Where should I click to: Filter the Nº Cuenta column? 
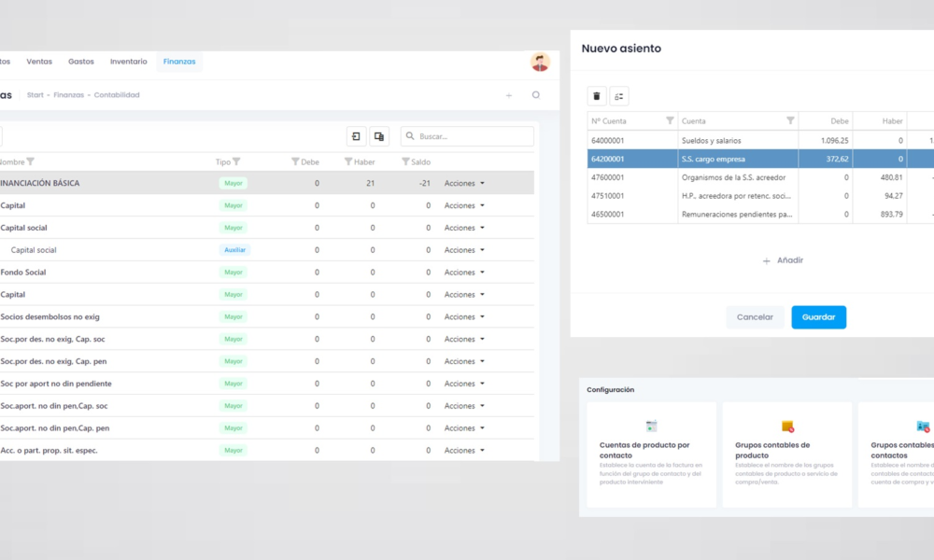[670, 120]
